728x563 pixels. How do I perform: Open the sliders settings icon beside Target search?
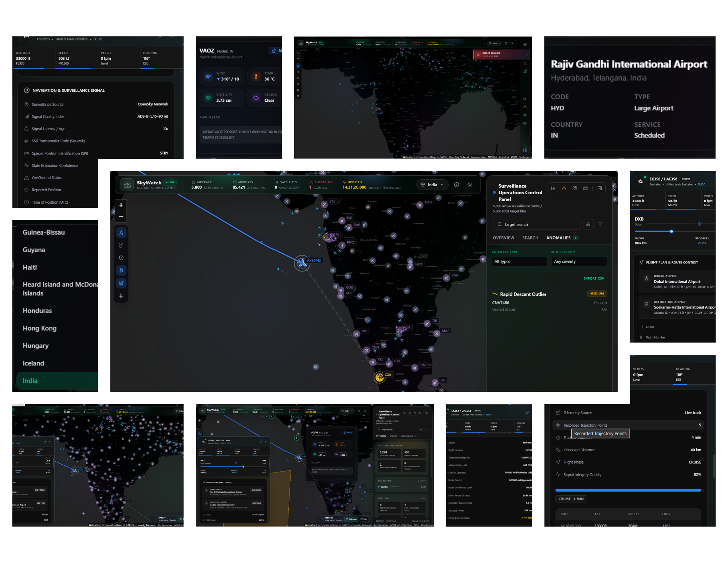pyautogui.click(x=588, y=224)
